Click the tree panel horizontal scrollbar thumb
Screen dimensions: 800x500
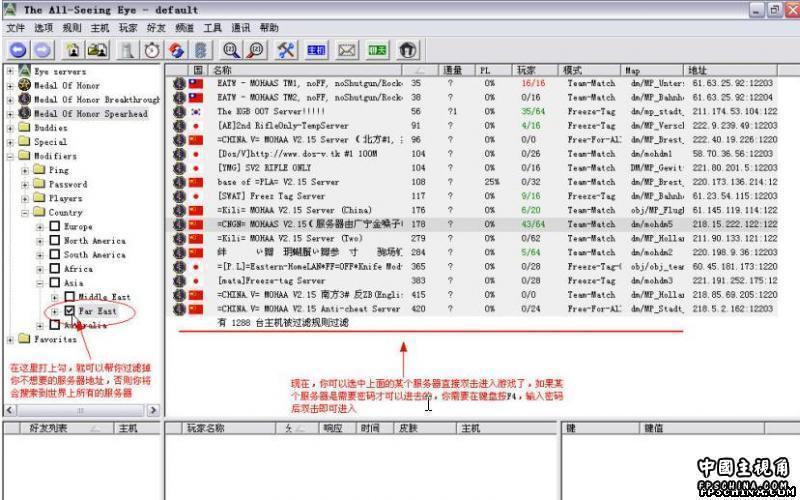[81, 410]
